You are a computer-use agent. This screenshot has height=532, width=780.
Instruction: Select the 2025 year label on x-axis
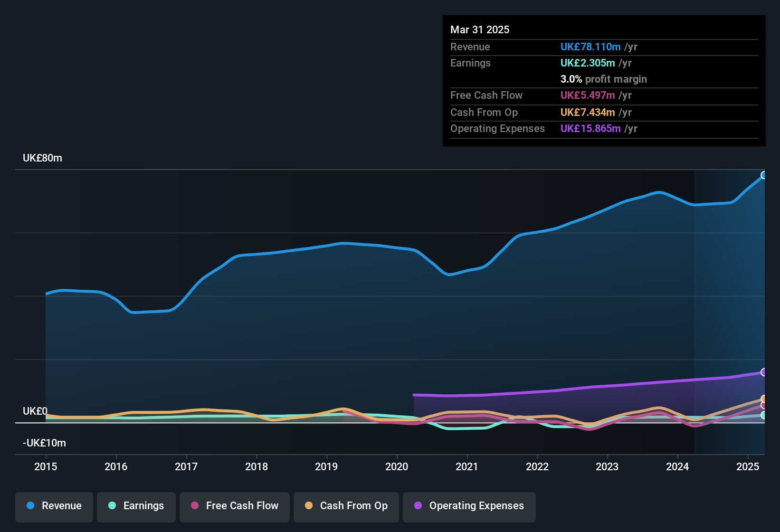749,467
